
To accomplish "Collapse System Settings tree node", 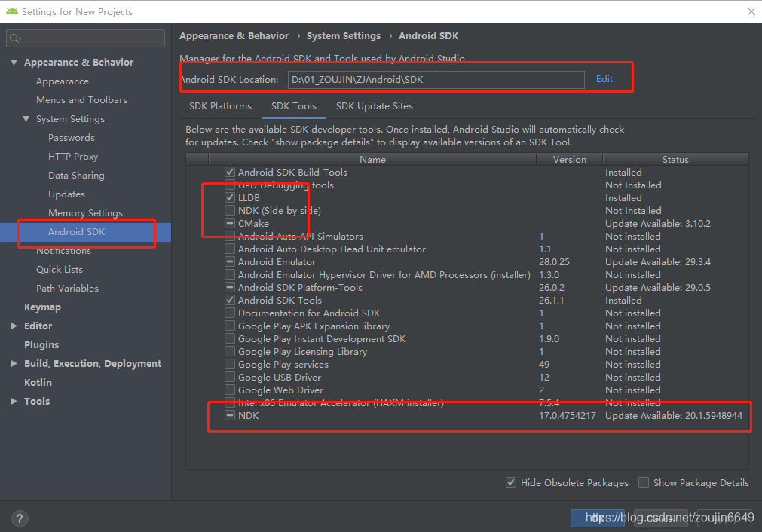I will pos(26,119).
